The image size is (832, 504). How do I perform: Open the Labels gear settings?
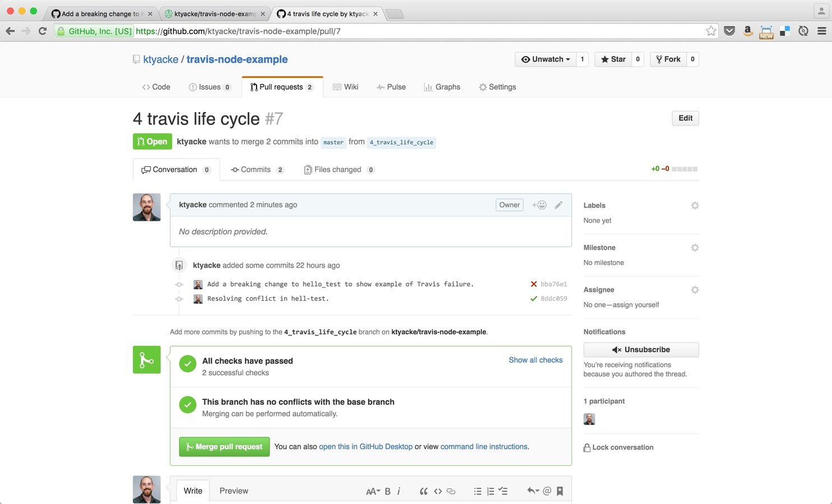695,206
